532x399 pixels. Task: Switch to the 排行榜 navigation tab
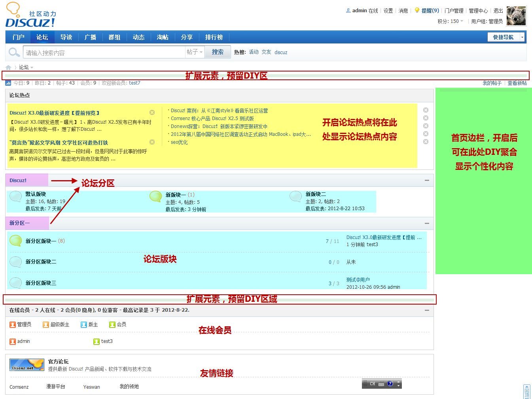coord(214,37)
